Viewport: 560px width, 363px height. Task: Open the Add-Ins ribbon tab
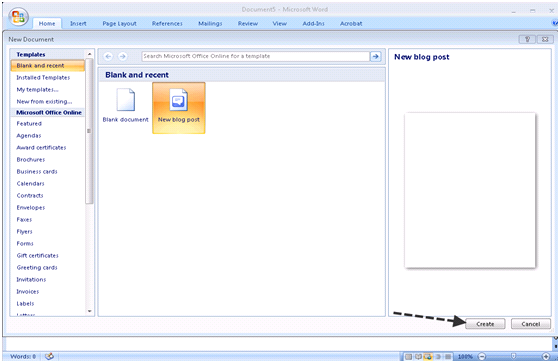pyautogui.click(x=313, y=24)
